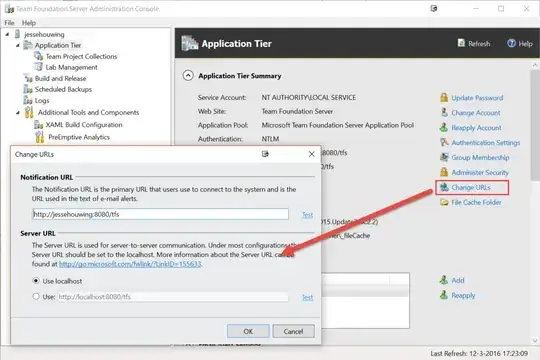
Task: Click Cancel in Change URLs dialog
Action: (293, 331)
